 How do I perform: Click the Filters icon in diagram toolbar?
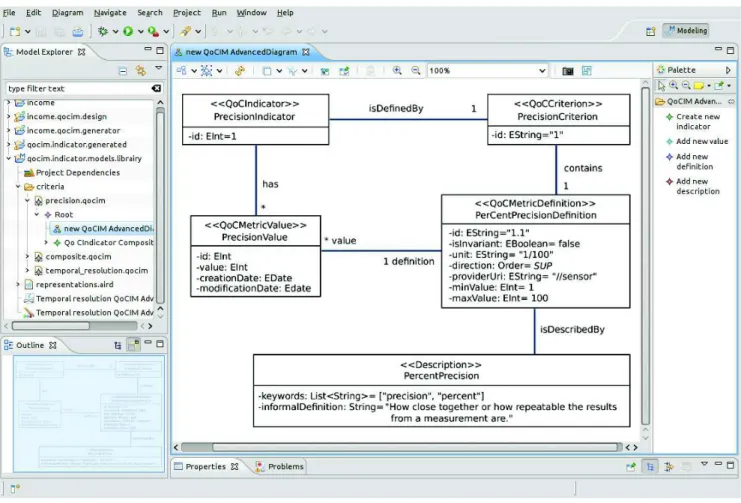click(x=293, y=71)
